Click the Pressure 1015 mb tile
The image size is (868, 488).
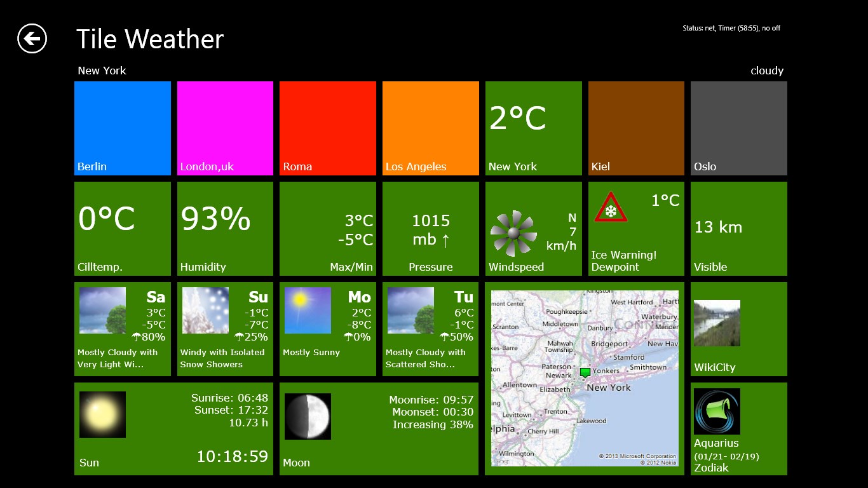tap(430, 229)
